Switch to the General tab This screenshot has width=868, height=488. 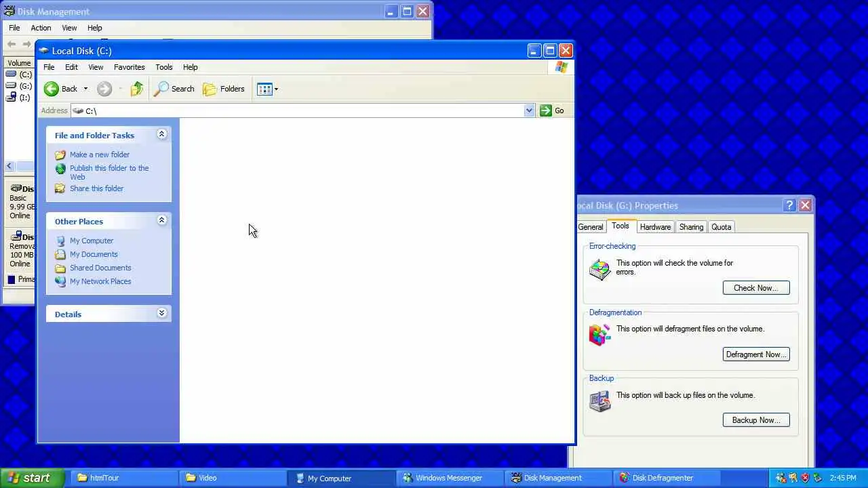[x=591, y=227]
